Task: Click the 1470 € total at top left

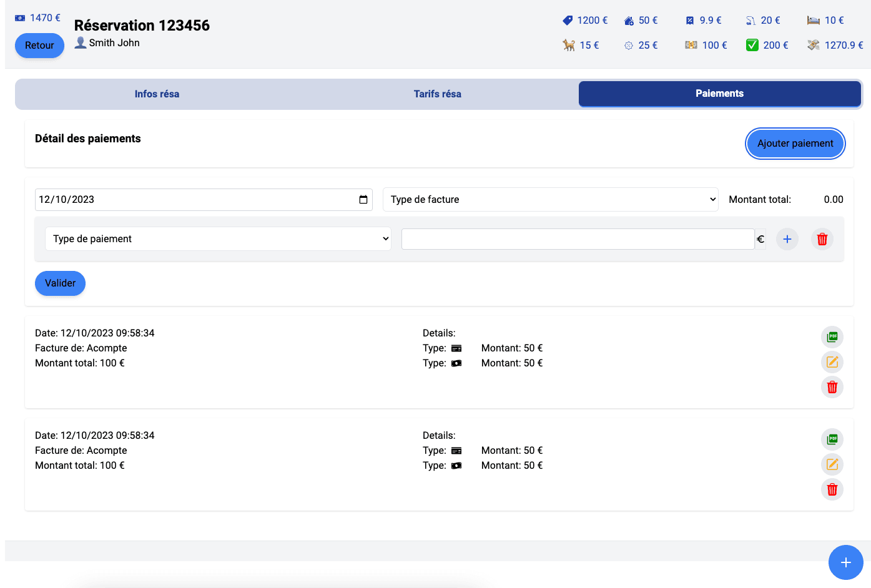Action: click(45, 18)
